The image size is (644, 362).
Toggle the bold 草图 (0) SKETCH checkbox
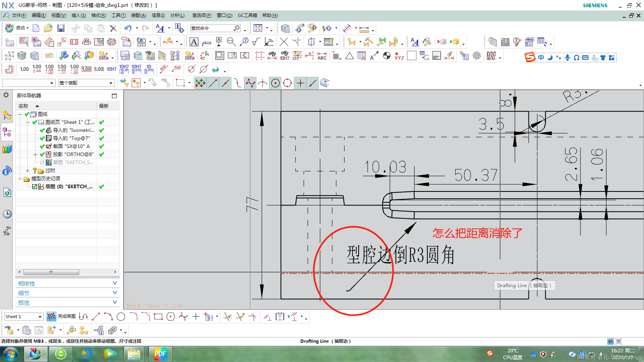coord(35,187)
